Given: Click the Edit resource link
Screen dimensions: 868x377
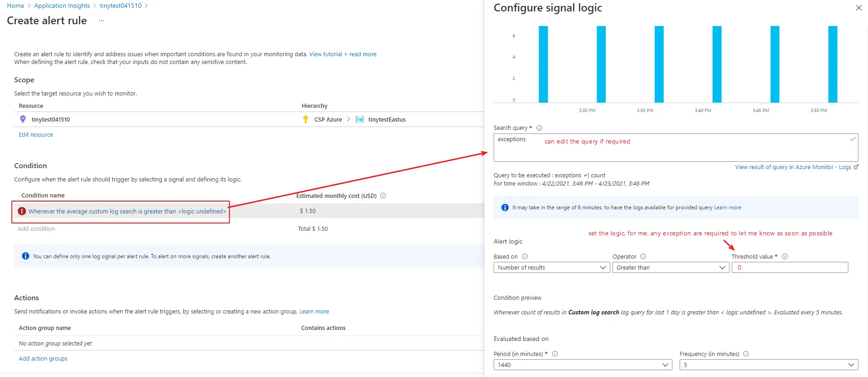Looking at the screenshot, I should tap(36, 135).
